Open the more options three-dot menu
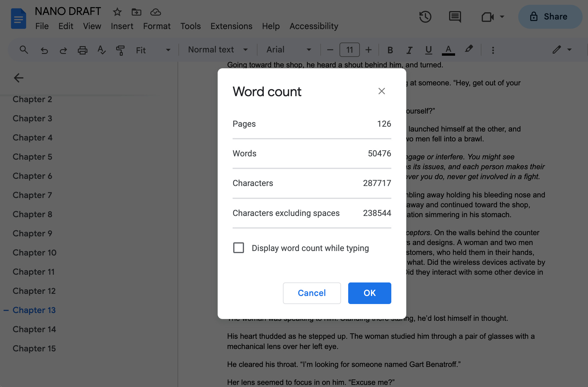Image resolution: width=588 pixels, height=387 pixels. pyautogui.click(x=493, y=50)
